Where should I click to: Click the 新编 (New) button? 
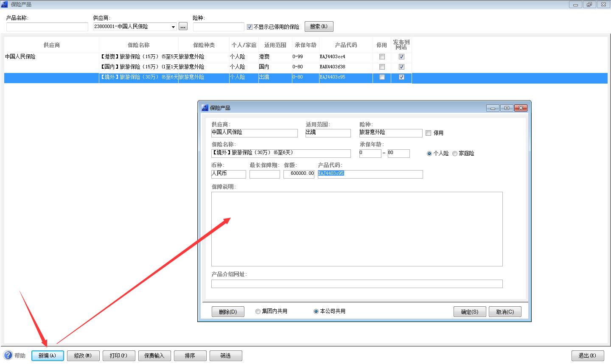click(47, 356)
